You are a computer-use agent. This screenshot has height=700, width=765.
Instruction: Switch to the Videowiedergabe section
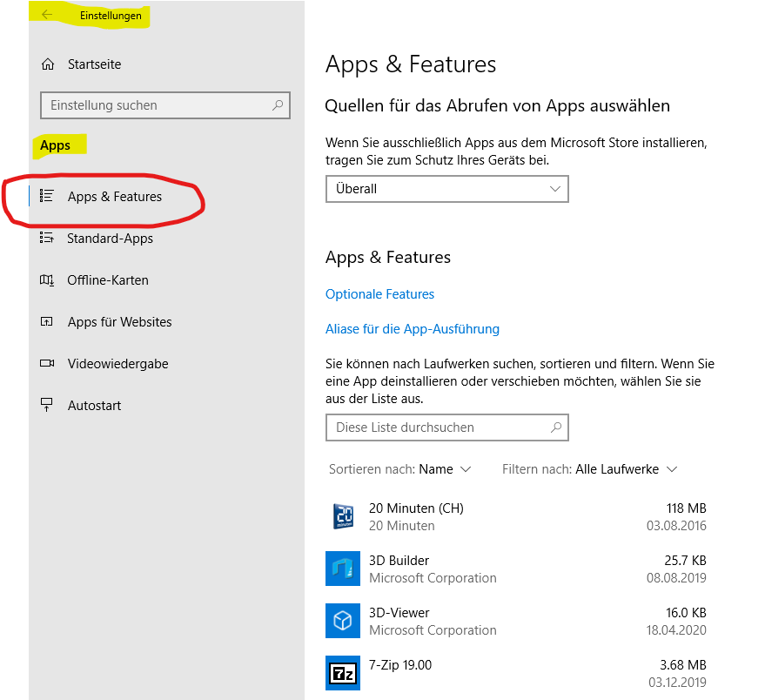click(x=118, y=364)
